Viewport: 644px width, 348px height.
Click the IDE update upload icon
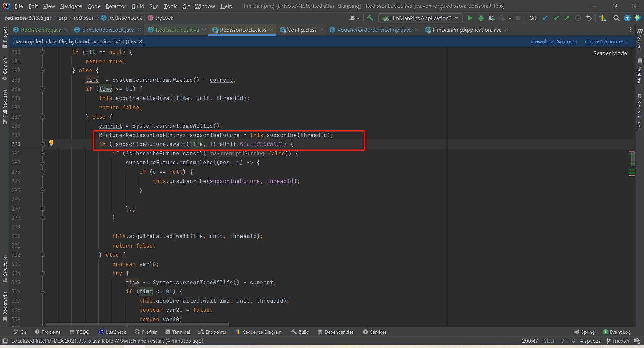tap(627, 18)
